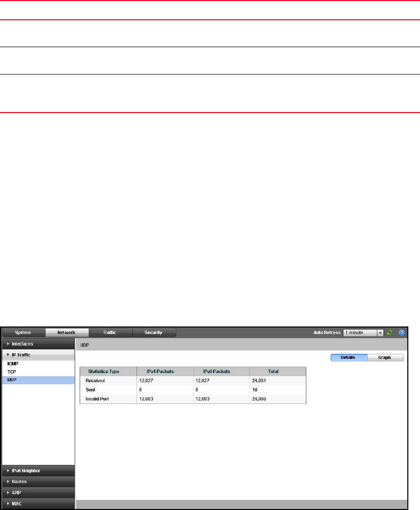The width and height of the screenshot is (420, 510).
Task: Show the Graph view
Action: pyautogui.click(x=385, y=357)
